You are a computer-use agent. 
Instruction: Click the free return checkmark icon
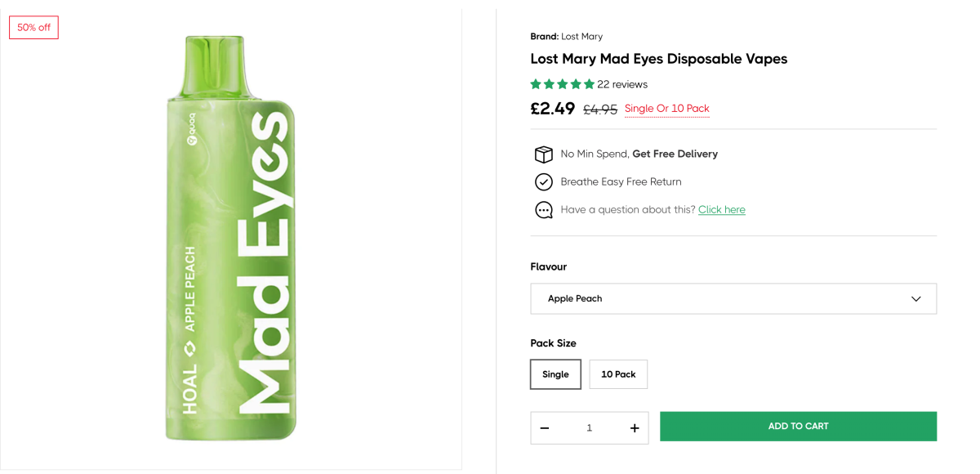pyautogui.click(x=543, y=181)
